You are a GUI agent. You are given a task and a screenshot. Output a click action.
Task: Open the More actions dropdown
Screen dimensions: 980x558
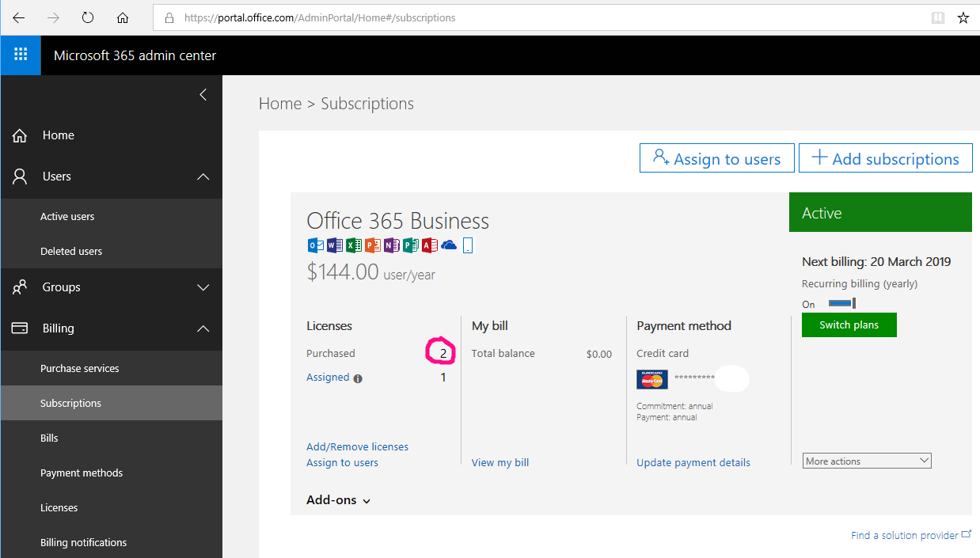867,461
